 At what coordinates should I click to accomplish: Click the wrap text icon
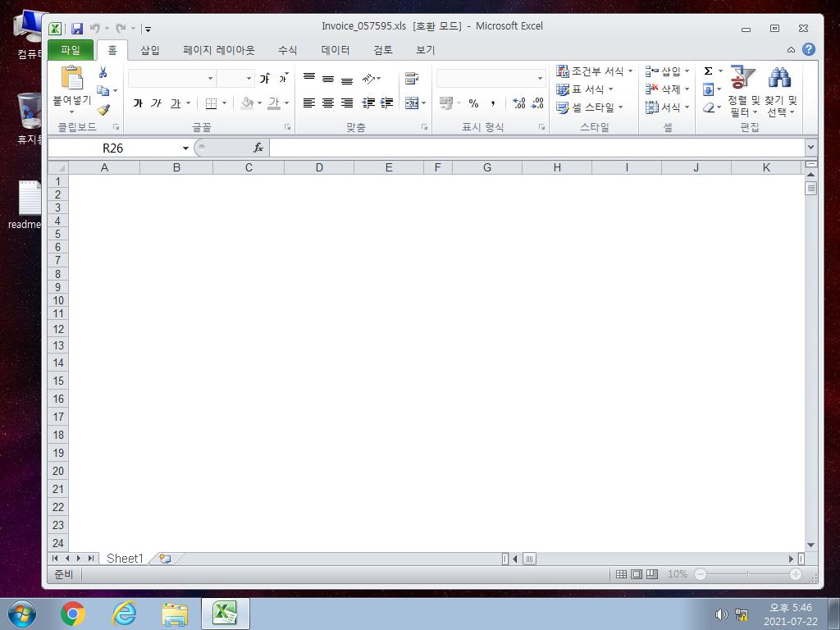(412, 78)
